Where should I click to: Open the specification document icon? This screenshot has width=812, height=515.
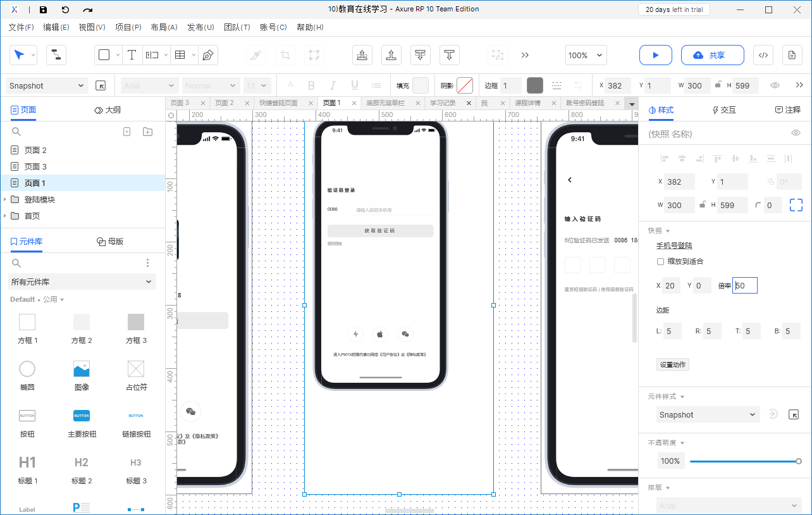[x=792, y=55]
